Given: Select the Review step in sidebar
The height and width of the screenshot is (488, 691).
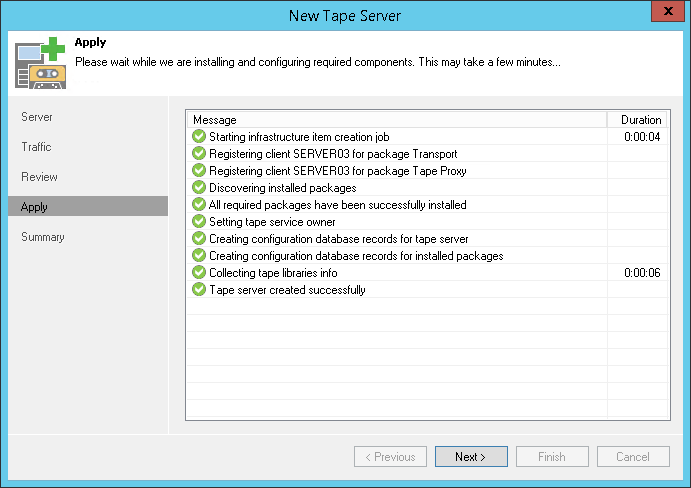Looking at the screenshot, I should [39, 177].
